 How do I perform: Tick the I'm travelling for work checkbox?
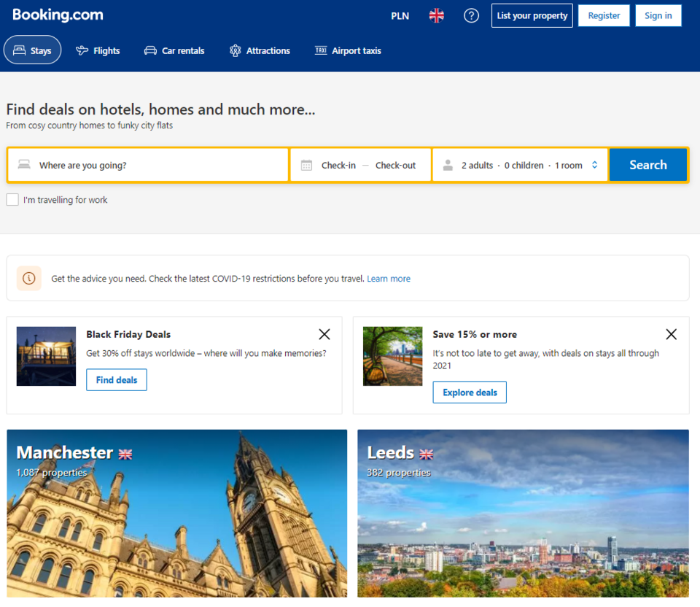click(x=12, y=199)
